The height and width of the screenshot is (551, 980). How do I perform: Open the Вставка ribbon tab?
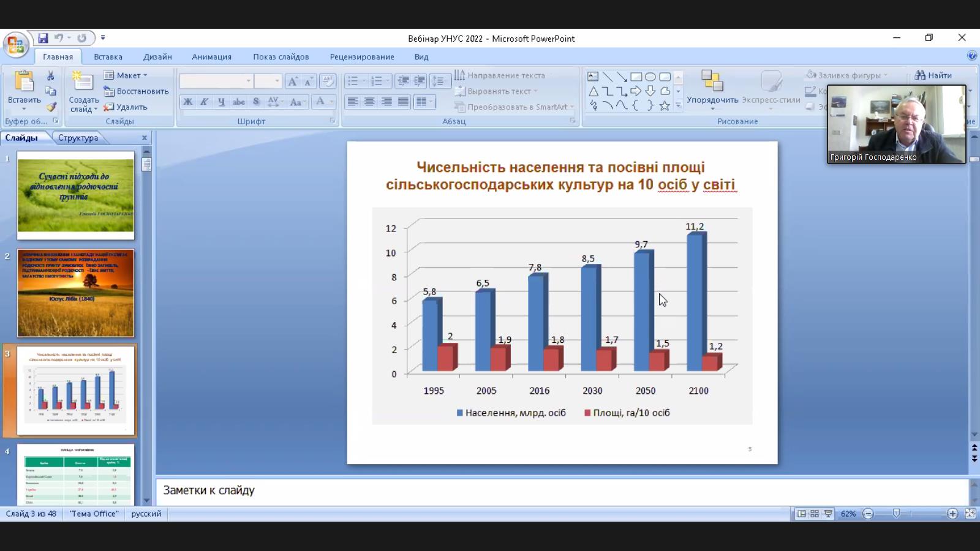tap(108, 56)
